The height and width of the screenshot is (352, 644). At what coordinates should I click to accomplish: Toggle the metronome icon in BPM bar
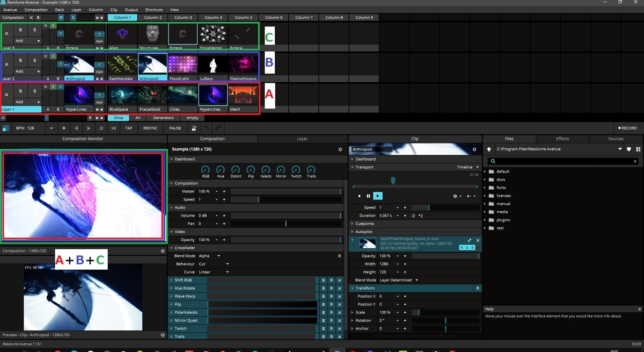[x=193, y=128]
